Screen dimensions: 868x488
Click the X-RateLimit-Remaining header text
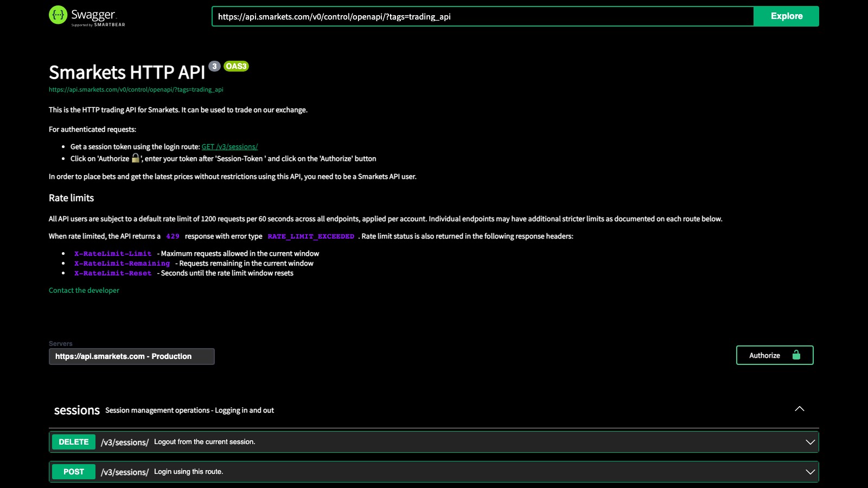[x=122, y=264]
